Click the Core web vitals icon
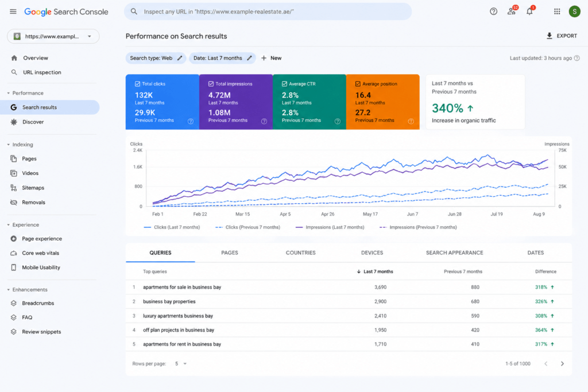 14,253
